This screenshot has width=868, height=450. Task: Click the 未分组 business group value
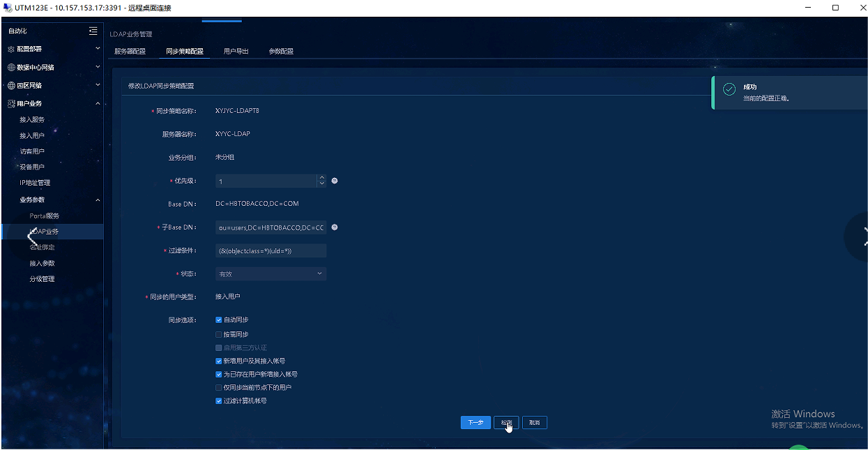tap(224, 157)
